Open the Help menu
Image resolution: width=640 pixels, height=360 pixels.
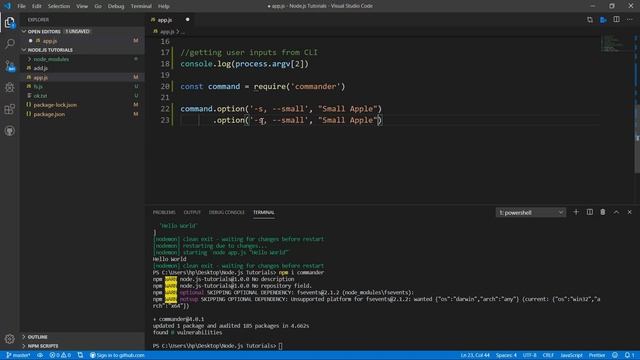click(x=164, y=6)
